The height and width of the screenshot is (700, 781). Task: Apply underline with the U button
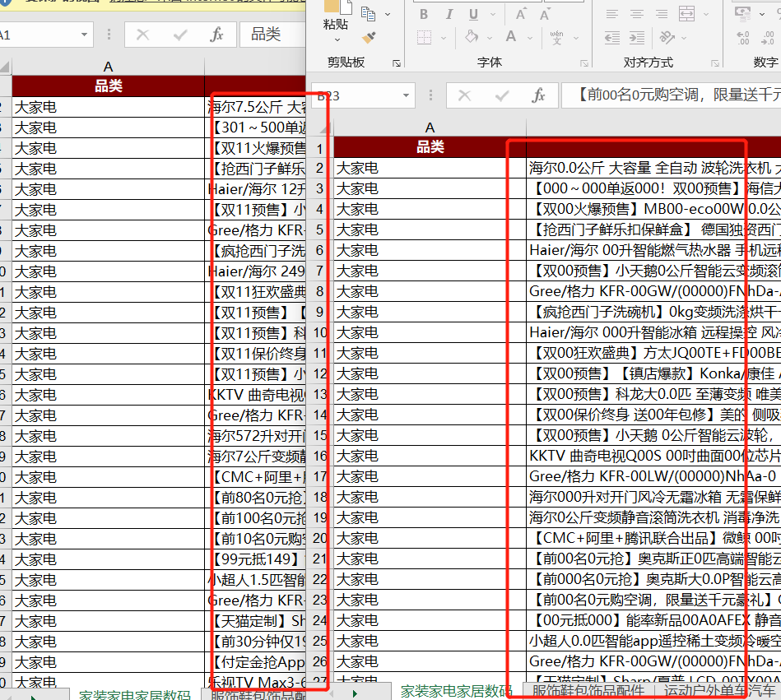tap(474, 14)
